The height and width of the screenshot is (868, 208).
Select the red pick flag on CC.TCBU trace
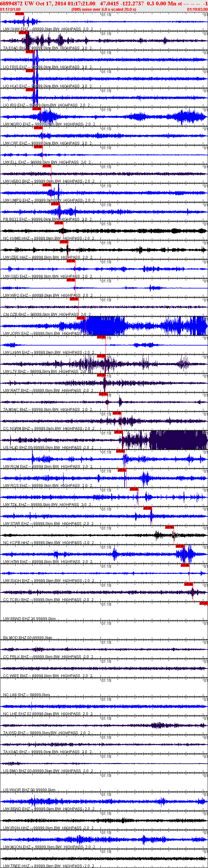coord(188,584)
